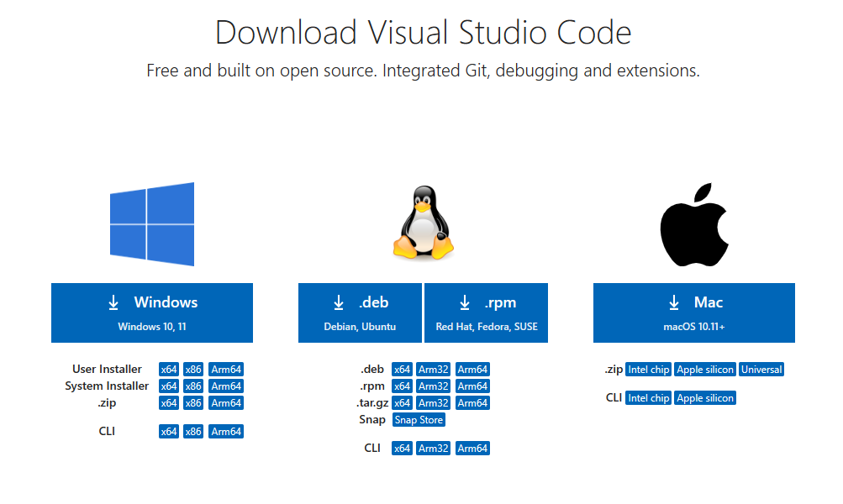843x504 pixels.
Task: Choose Arm64 Windows System Installer
Action: click(x=226, y=386)
